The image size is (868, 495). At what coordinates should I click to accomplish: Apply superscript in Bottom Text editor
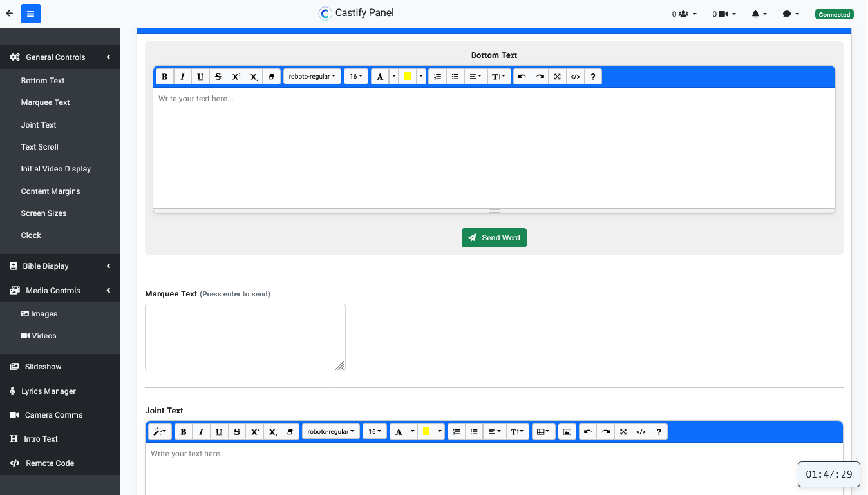pyautogui.click(x=236, y=77)
